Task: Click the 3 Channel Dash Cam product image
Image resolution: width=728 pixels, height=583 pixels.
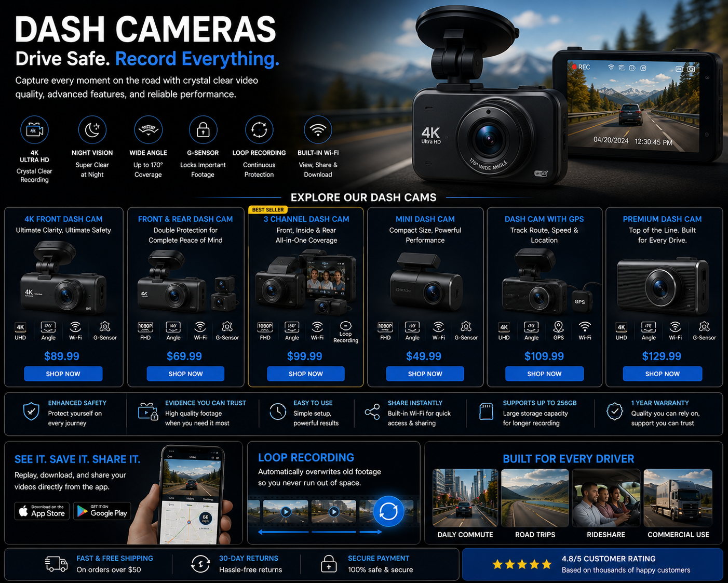Action: click(x=306, y=282)
